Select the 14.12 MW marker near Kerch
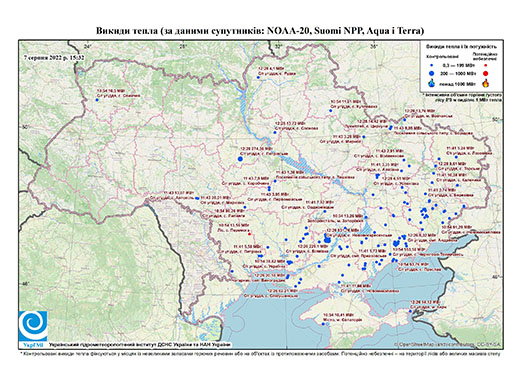This screenshot has width=520, height=368. point(410,311)
